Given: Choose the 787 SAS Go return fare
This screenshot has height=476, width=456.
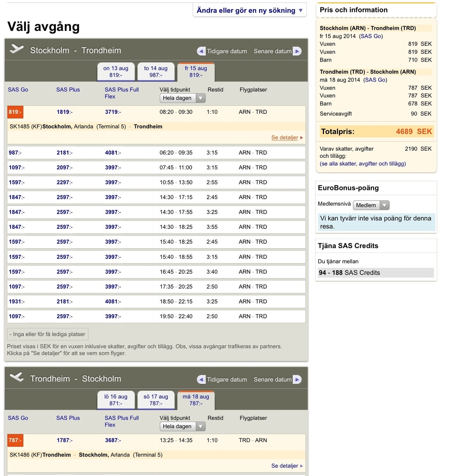Looking at the screenshot, I should (15, 440).
